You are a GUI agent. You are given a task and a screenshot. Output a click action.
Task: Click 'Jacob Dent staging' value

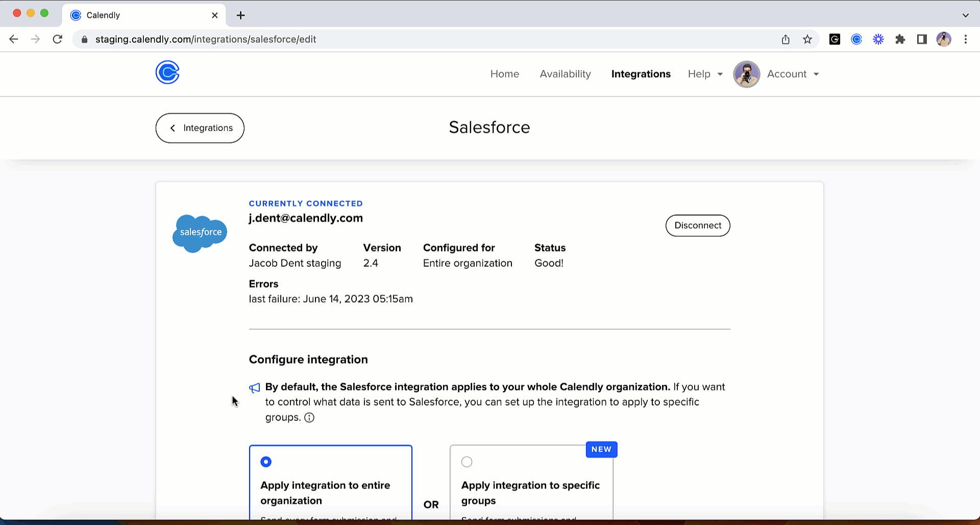click(295, 263)
